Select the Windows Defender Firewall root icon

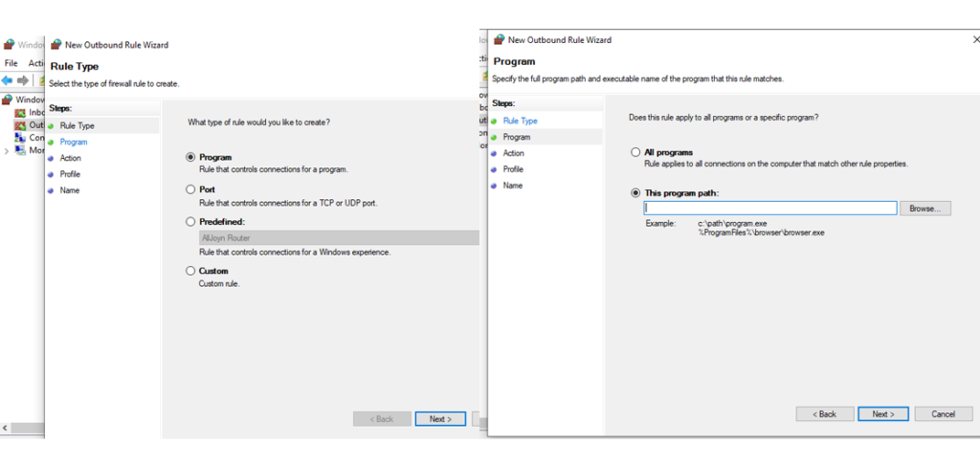(x=8, y=100)
